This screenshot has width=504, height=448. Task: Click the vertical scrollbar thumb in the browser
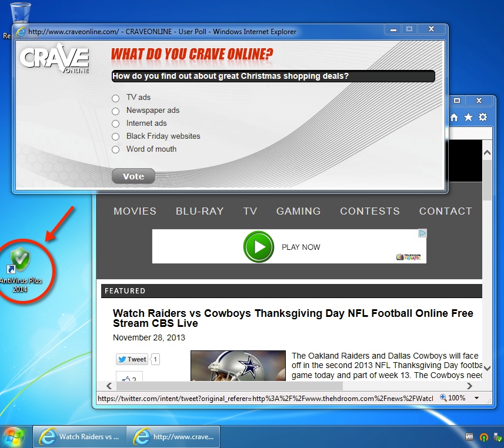click(x=487, y=180)
